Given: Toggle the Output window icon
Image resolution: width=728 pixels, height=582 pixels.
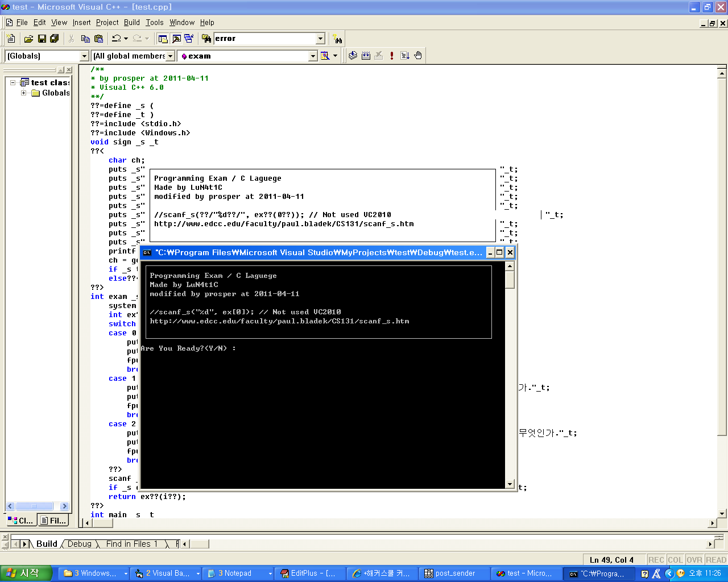Looking at the screenshot, I should point(176,39).
